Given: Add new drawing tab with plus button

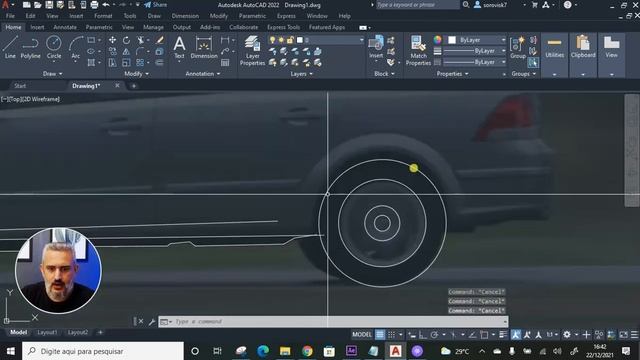Looking at the screenshot, I should click(134, 86).
